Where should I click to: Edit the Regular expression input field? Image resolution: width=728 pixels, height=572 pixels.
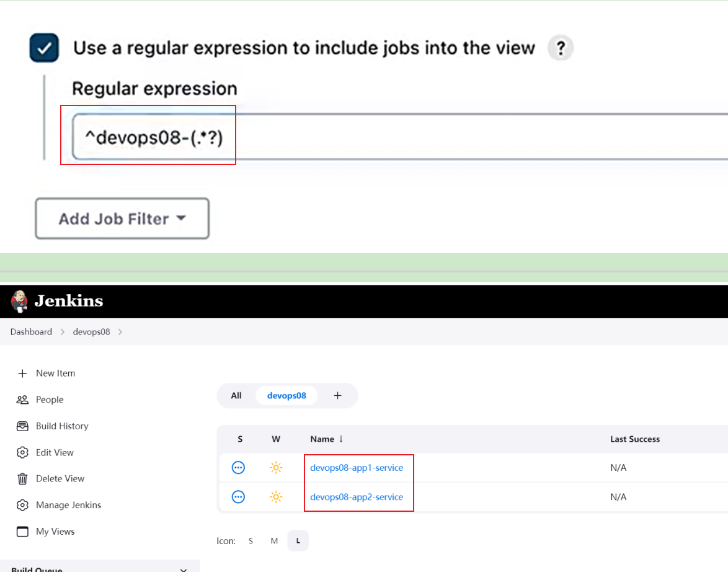(x=400, y=137)
